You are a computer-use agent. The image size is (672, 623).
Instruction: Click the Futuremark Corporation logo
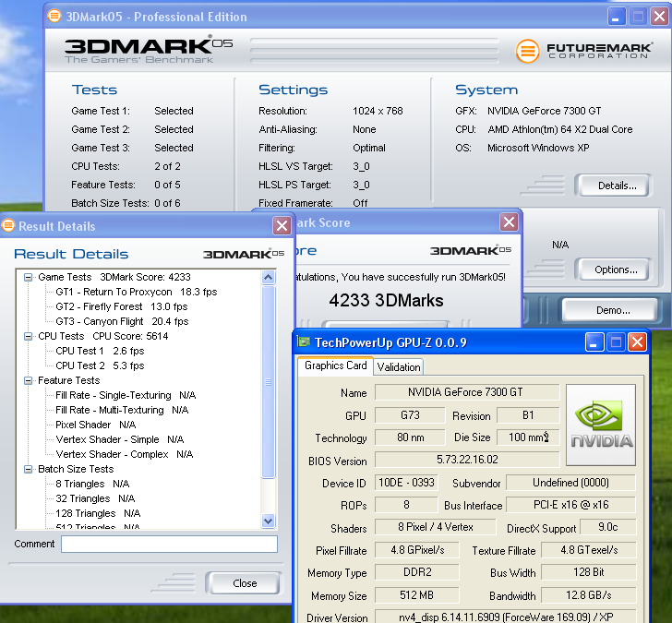click(x=584, y=51)
